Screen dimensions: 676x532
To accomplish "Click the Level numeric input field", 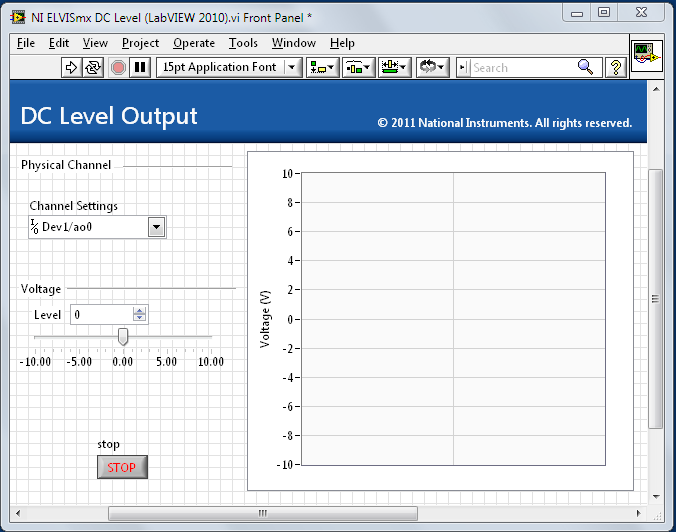I will [x=100, y=314].
